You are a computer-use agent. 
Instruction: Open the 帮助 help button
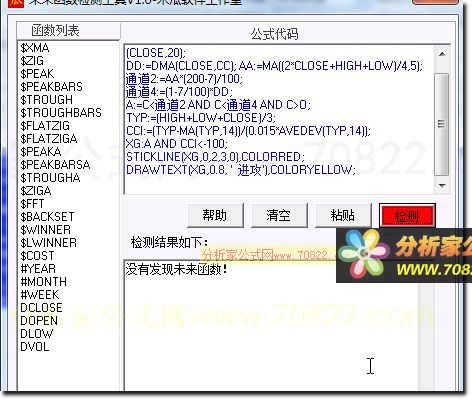click(215, 215)
